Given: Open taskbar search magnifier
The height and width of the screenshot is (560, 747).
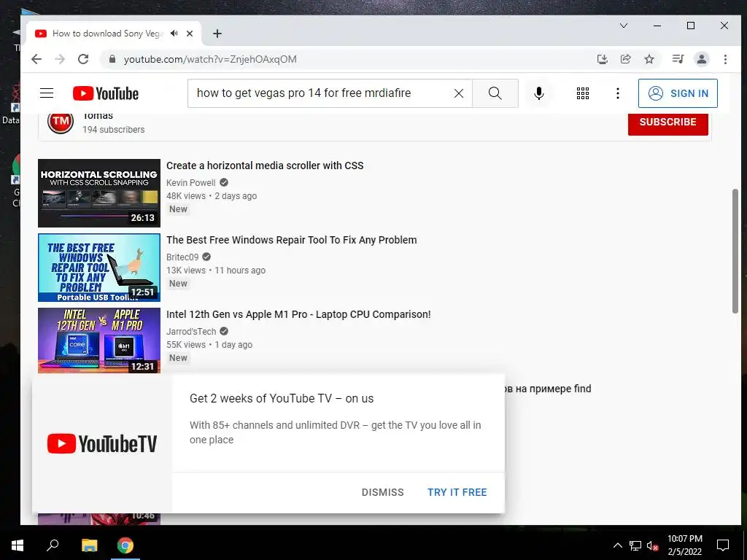Looking at the screenshot, I should coord(53,545).
